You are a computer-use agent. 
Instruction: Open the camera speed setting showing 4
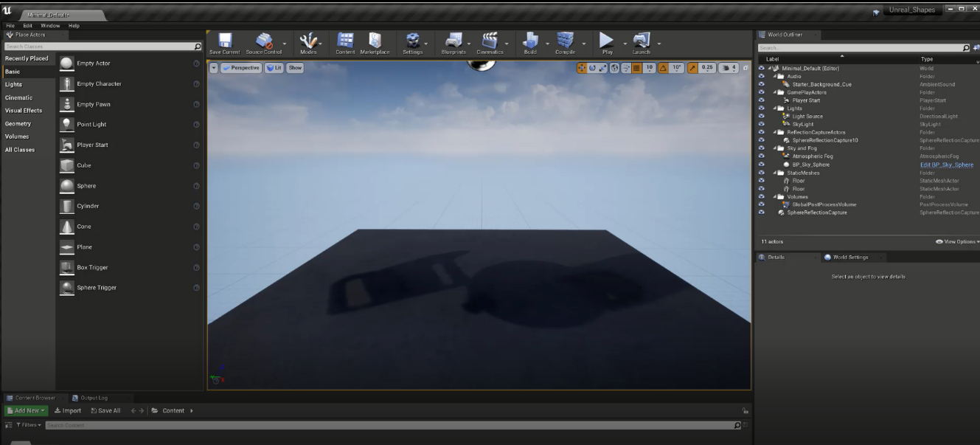[x=729, y=68]
